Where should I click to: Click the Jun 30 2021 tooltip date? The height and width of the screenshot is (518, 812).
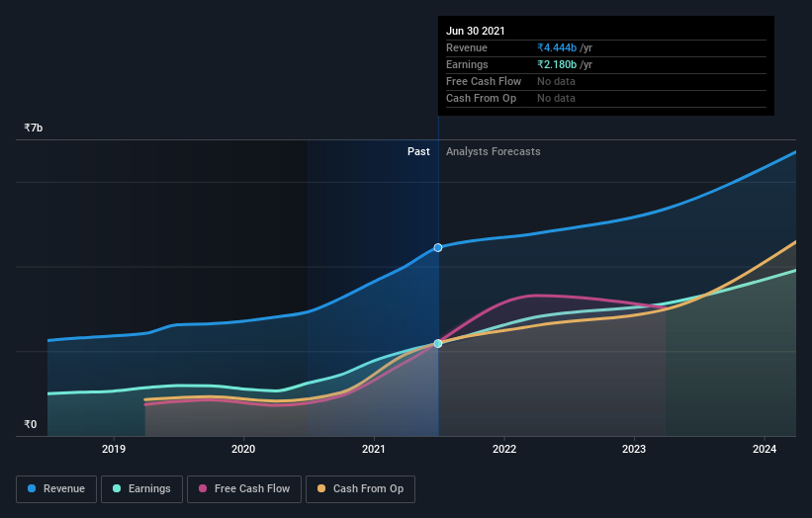pyautogui.click(x=476, y=31)
